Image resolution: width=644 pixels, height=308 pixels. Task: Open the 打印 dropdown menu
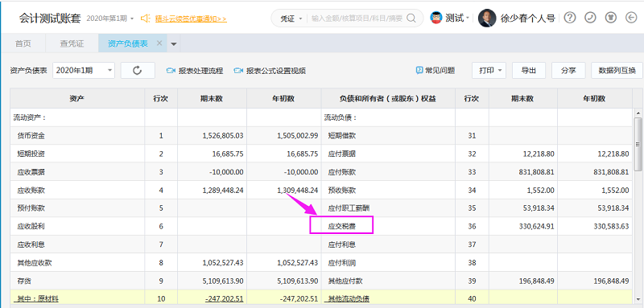click(x=489, y=71)
